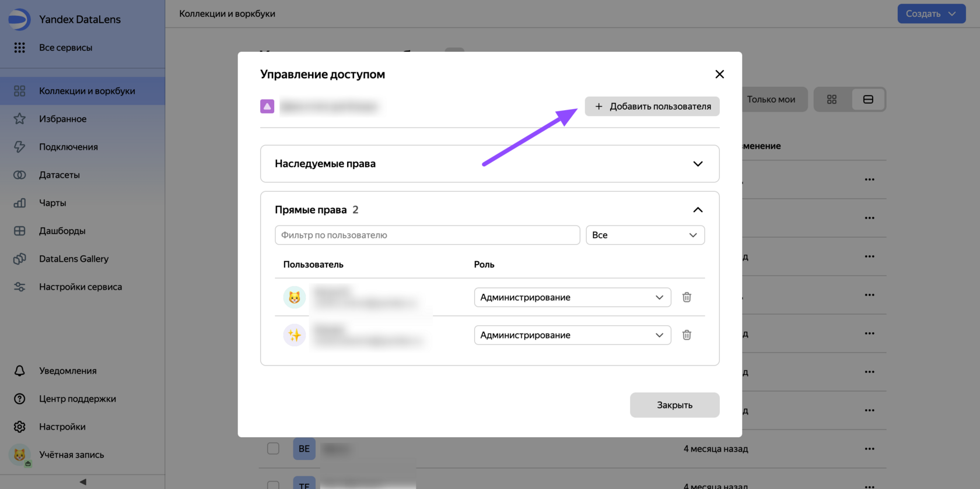
Task: Open role dropdown for cat-avatar user
Action: (572, 297)
